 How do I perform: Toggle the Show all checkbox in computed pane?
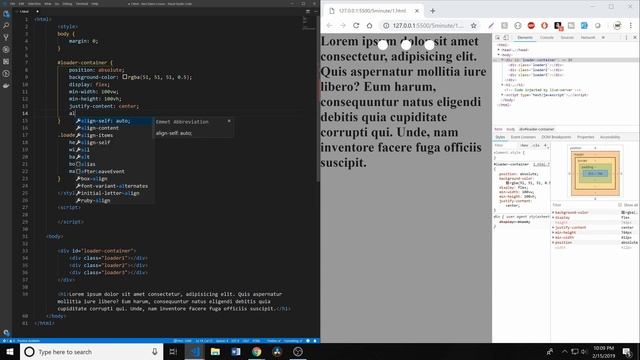pos(620,205)
